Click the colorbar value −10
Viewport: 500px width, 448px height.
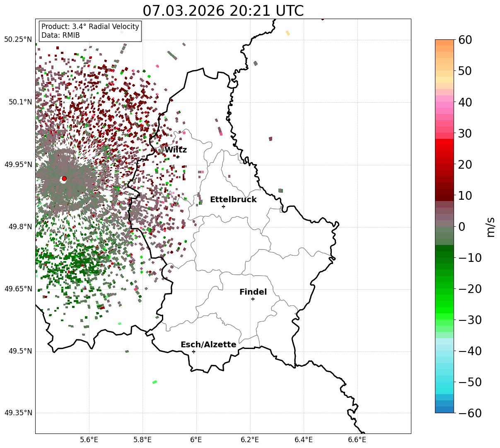470,257
